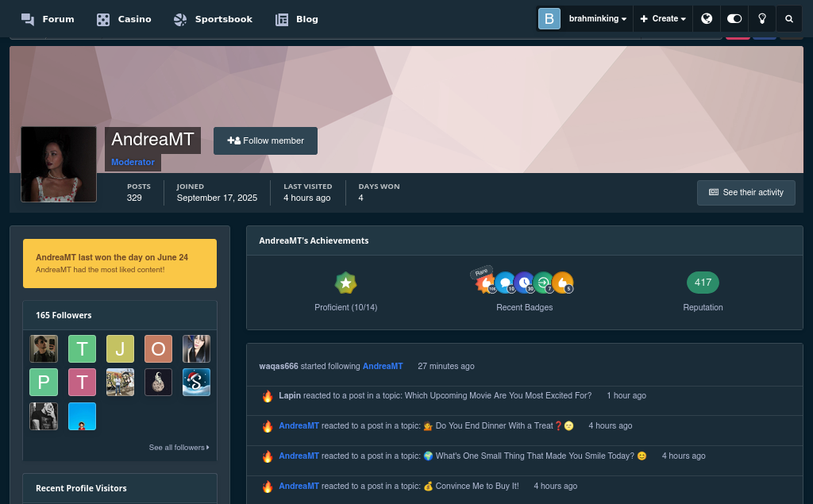Click the Recent Profile Visitors heading

coord(81,488)
